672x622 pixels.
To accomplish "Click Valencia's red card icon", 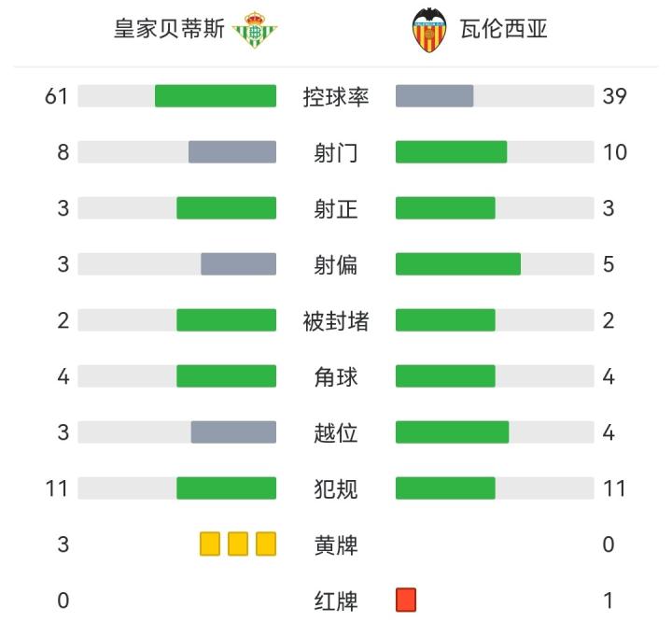I will click(x=406, y=599).
